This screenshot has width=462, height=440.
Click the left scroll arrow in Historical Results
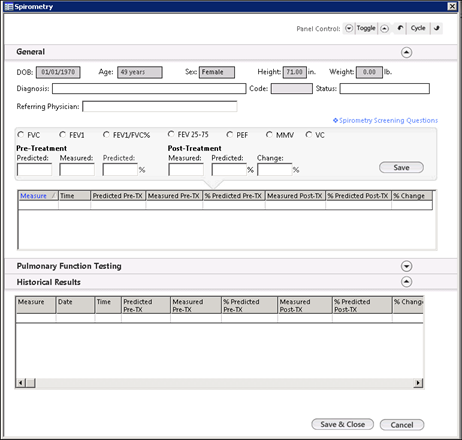20,383
